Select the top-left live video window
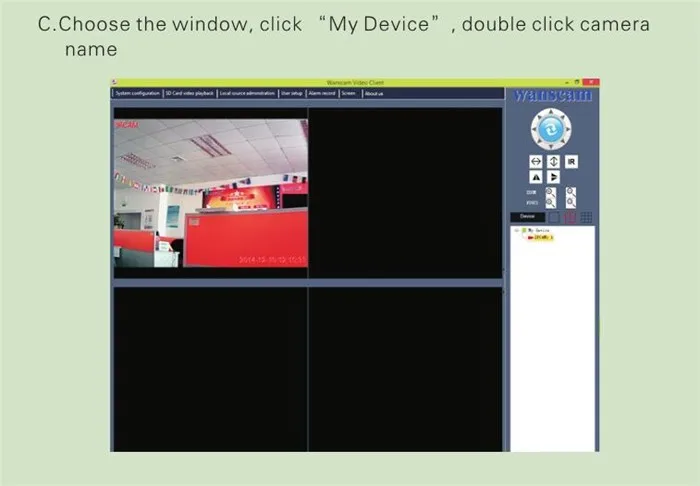The width and height of the screenshot is (700, 486). [x=210, y=193]
